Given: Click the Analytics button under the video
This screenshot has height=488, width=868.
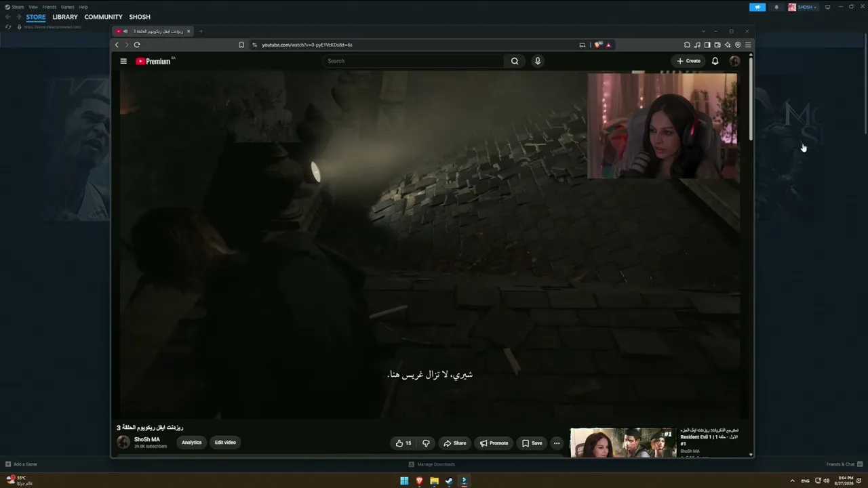Looking at the screenshot, I should [x=192, y=443].
